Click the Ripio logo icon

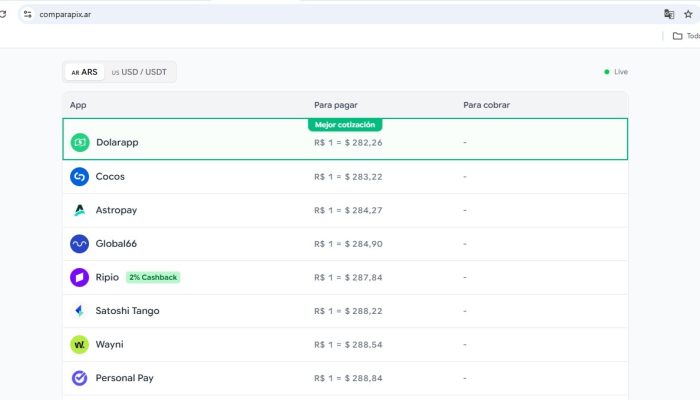[x=79, y=277]
